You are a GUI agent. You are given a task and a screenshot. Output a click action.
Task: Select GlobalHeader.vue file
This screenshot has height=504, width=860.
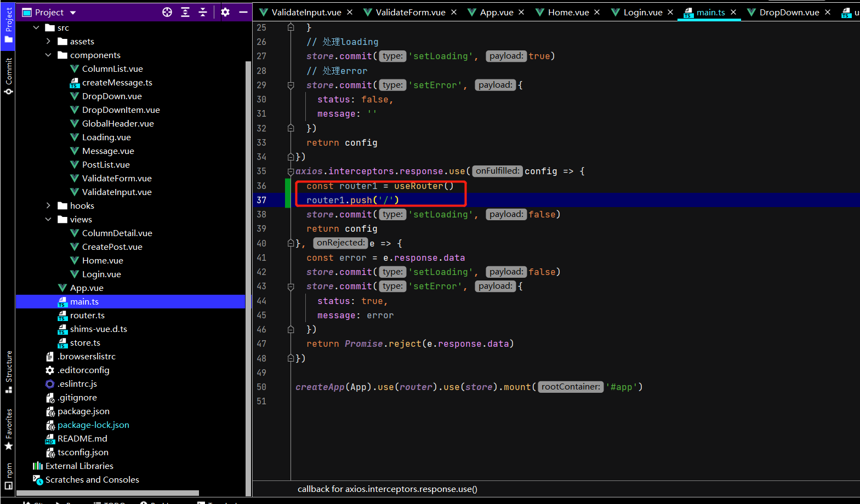tap(118, 123)
